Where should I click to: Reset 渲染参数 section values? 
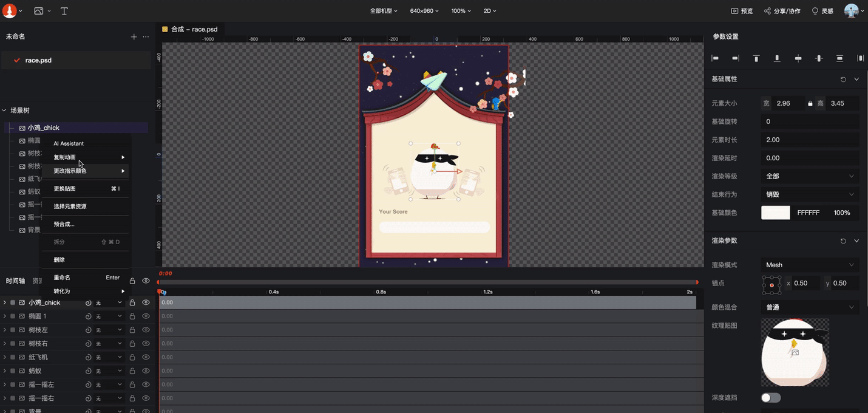(x=843, y=241)
